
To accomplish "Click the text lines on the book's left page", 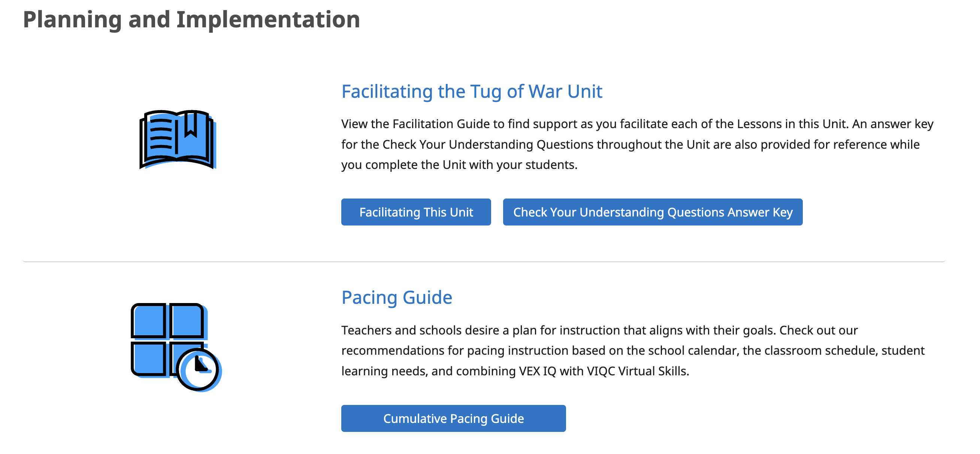I will click(x=161, y=135).
